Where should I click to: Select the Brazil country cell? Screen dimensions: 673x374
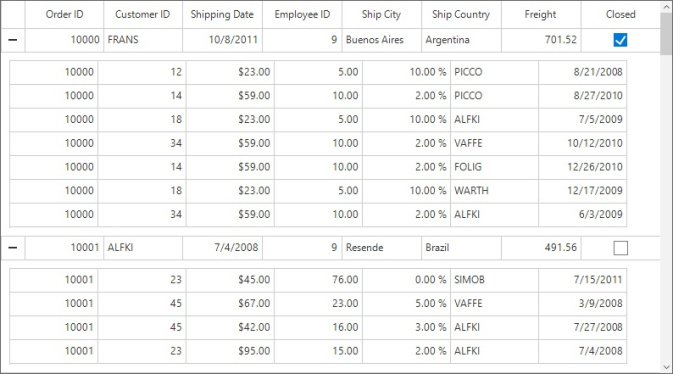pyautogui.click(x=461, y=248)
